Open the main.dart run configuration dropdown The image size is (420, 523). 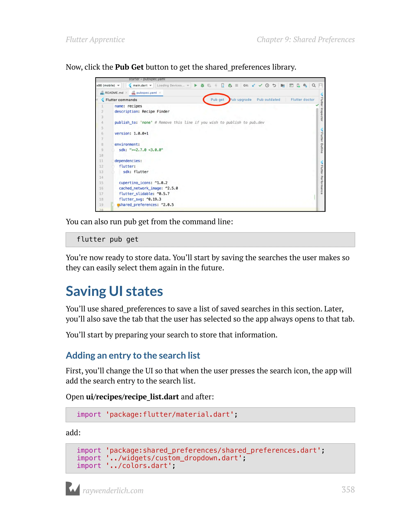[140, 85]
